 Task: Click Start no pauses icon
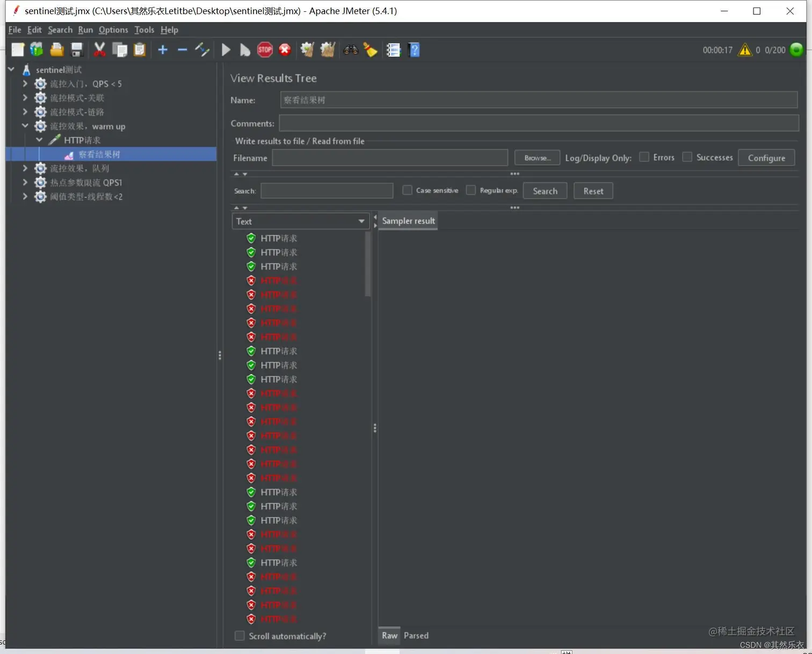pos(245,50)
